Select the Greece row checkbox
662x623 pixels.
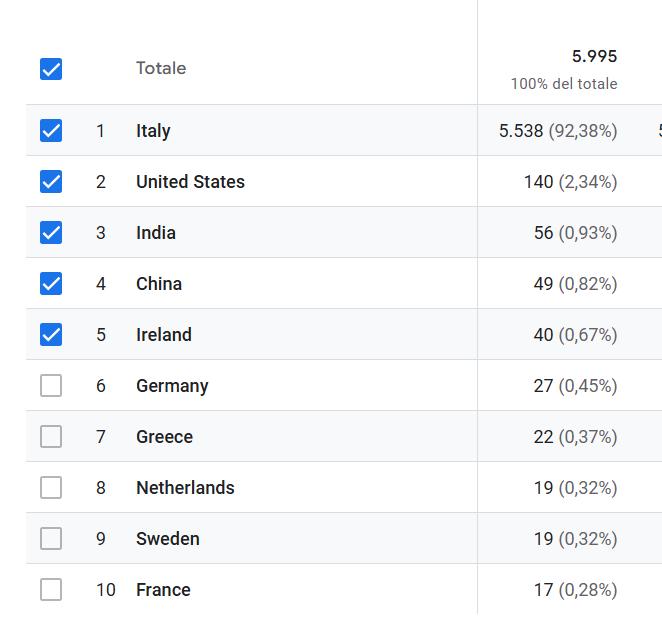click(x=51, y=437)
